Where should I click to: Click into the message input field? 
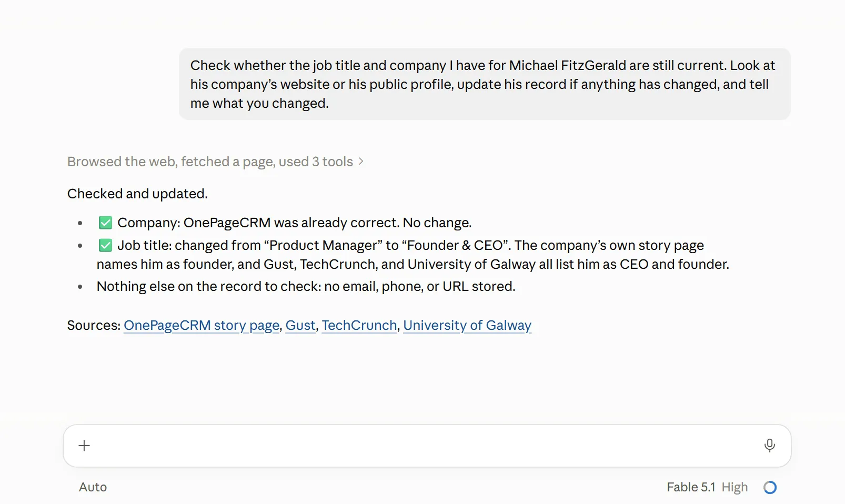tap(427, 446)
